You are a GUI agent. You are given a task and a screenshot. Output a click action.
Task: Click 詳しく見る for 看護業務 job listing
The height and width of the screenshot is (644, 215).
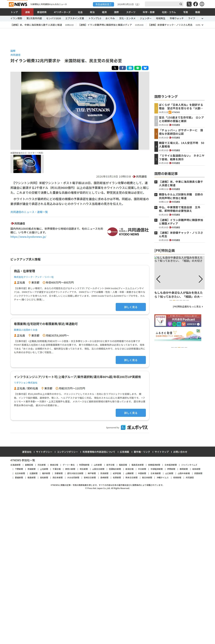tap(131, 360)
